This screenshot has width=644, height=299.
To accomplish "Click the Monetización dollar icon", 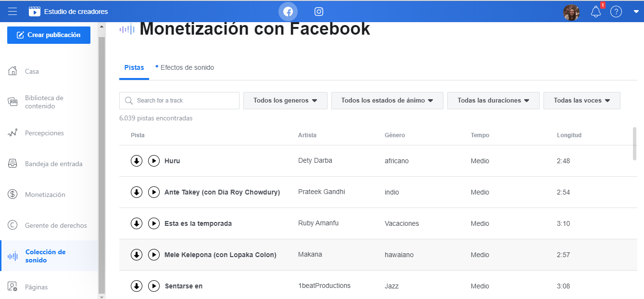I will [13, 195].
